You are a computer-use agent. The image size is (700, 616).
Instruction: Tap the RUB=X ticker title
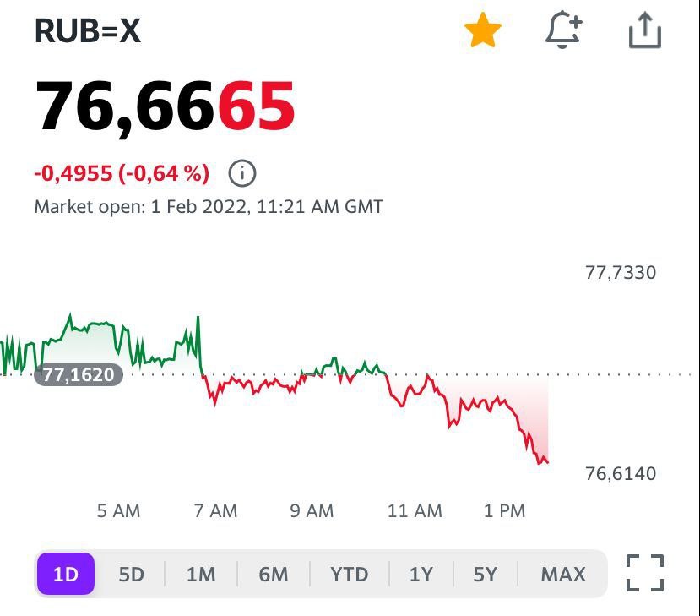click(88, 31)
